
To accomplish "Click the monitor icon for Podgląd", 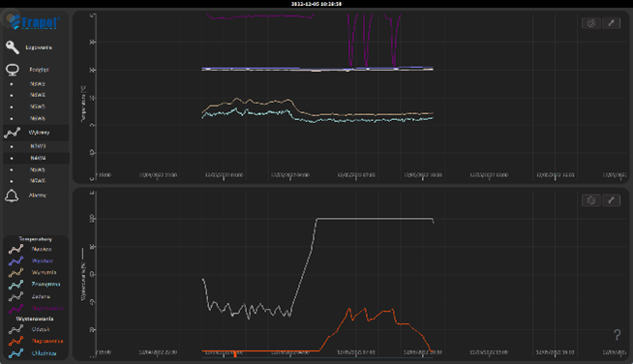I will [13, 70].
